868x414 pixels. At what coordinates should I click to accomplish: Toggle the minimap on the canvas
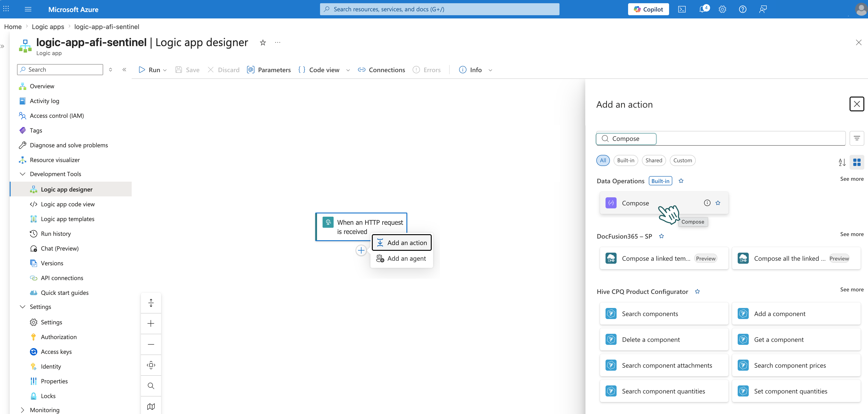pos(151,406)
